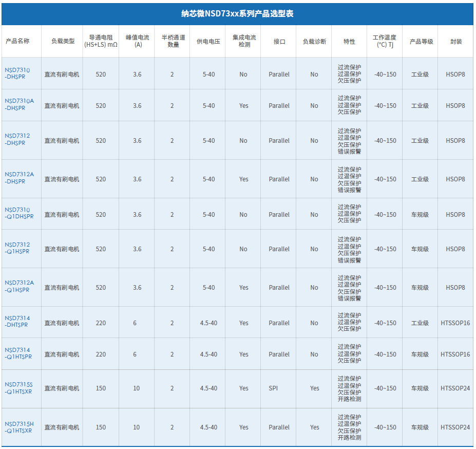476x449 pixels.
Task: Click the 工作温度 (°C) Tj header
Action: tap(385, 41)
